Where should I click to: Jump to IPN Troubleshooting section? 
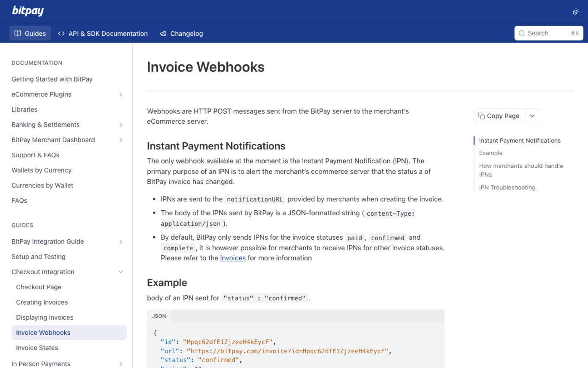coord(507,188)
